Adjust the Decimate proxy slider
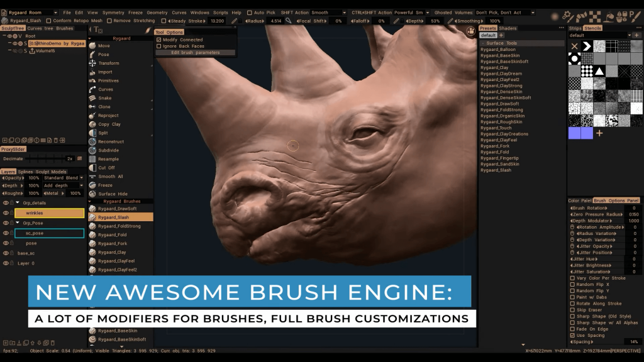Screen dimensions: 644x362 tap(45, 158)
